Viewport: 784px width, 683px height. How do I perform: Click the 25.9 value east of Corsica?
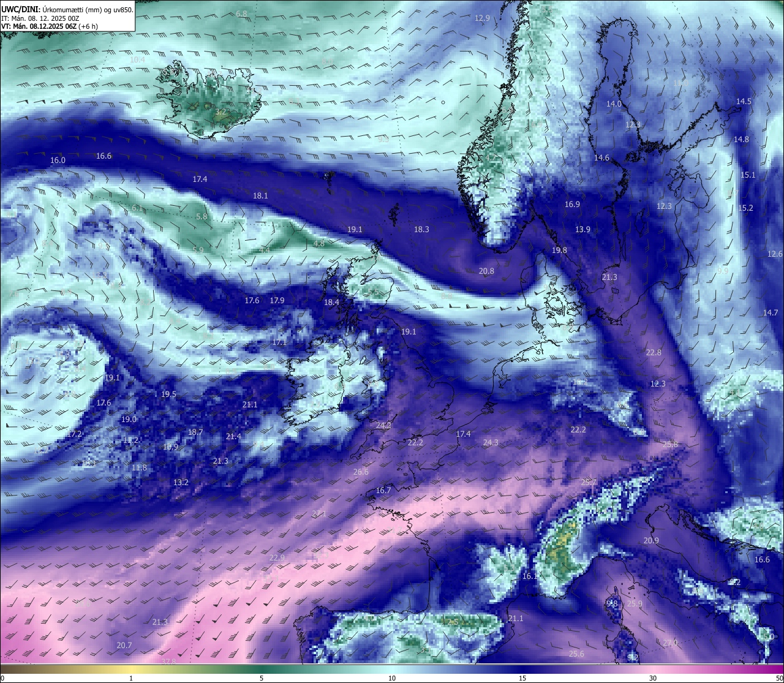(635, 603)
